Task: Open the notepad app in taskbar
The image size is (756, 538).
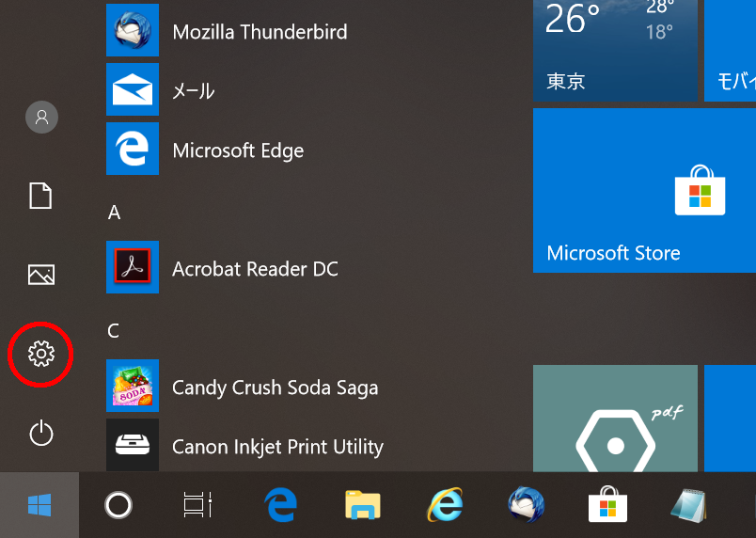Action: tap(689, 505)
